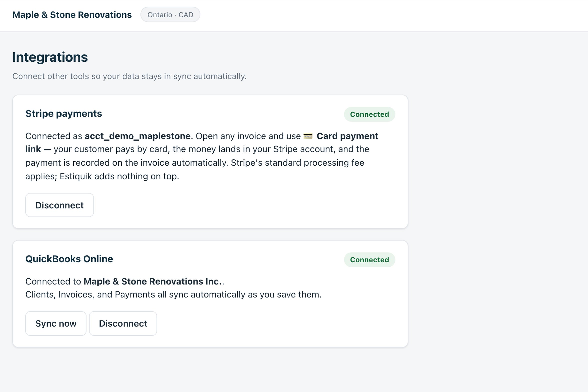Click the Stripe payments card title
Image resolution: width=588 pixels, height=392 pixels.
(64, 114)
